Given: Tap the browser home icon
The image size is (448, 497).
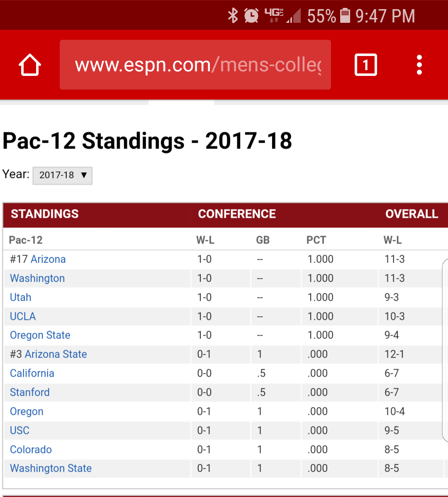Looking at the screenshot, I should (x=30, y=65).
